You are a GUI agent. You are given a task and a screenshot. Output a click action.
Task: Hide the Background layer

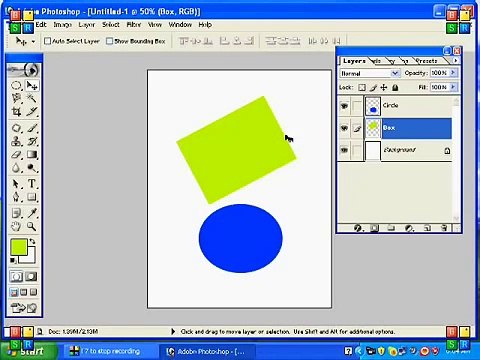pos(344,150)
